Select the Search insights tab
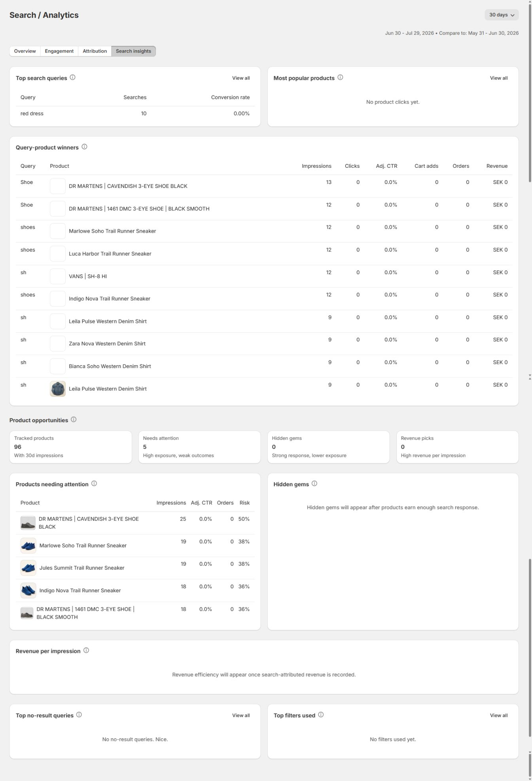The width and height of the screenshot is (532, 781). point(133,51)
